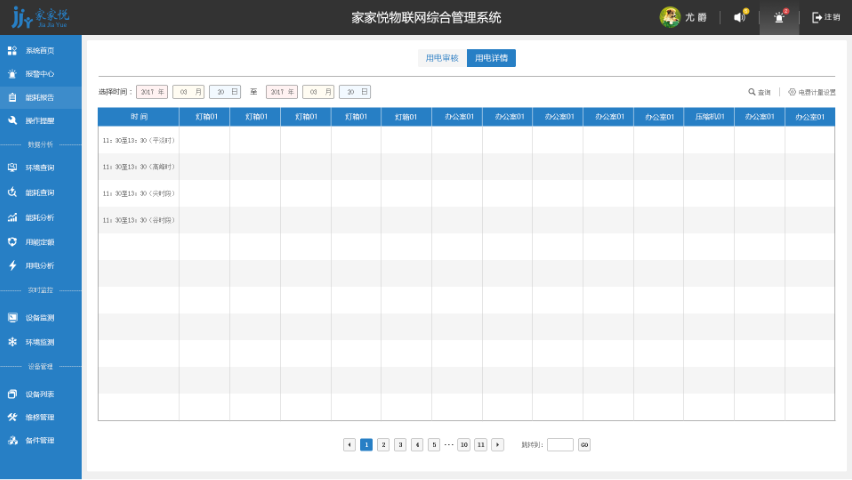This screenshot has width=852, height=480.
Task: Select 用电分析 lightning icon item
Action: click(40, 266)
